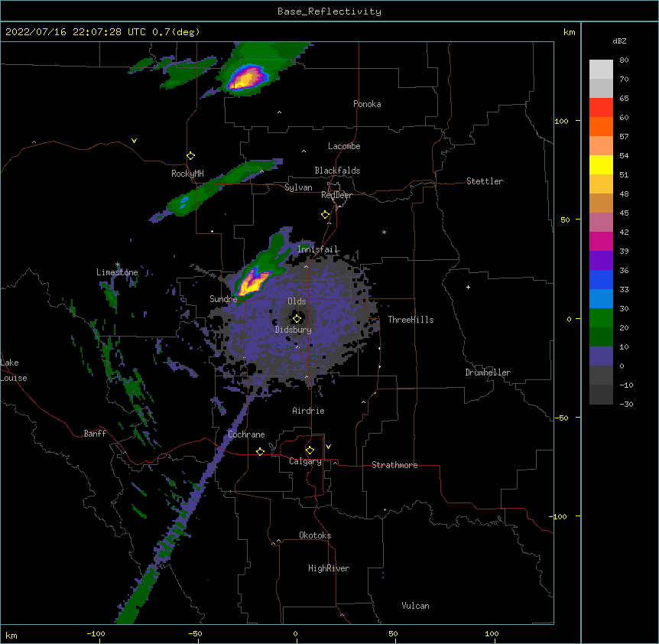Click the white asterisk marker east of RedDeer

coord(384,232)
